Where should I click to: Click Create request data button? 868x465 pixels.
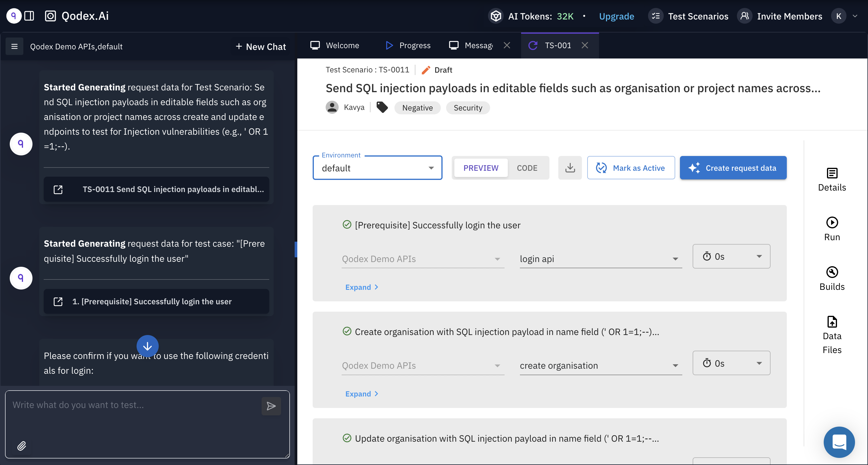[x=733, y=168]
